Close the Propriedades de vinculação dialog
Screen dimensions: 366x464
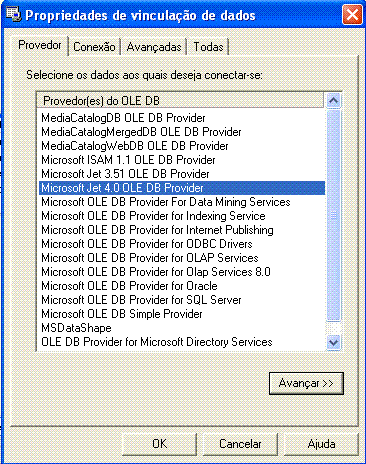(x=352, y=15)
